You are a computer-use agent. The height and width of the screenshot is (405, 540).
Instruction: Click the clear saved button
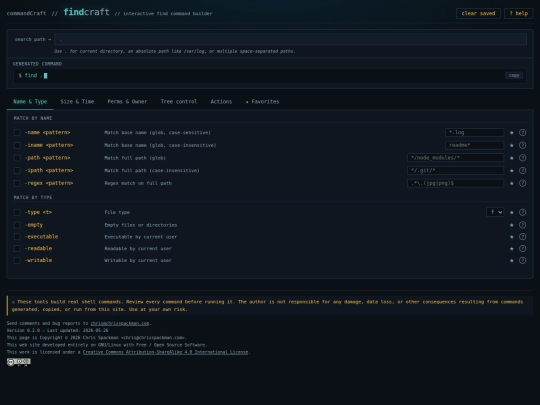(478, 13)
